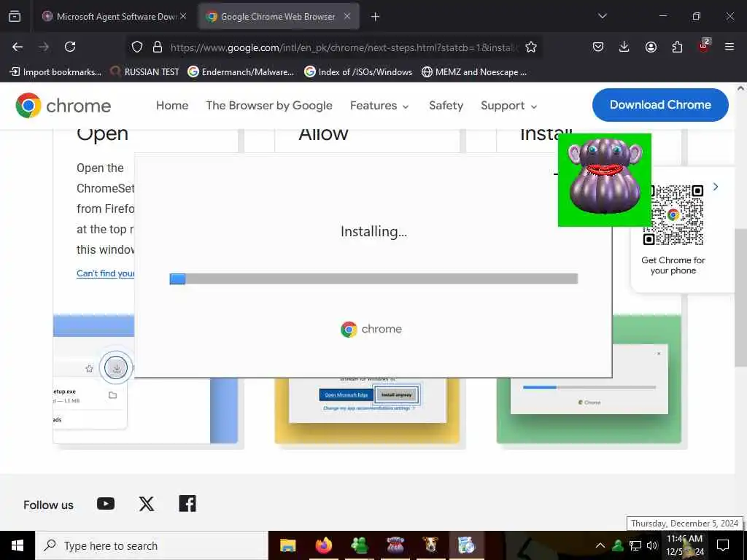View site security via the padlock icon
This screenshot has height=560, width=747.
158,47
